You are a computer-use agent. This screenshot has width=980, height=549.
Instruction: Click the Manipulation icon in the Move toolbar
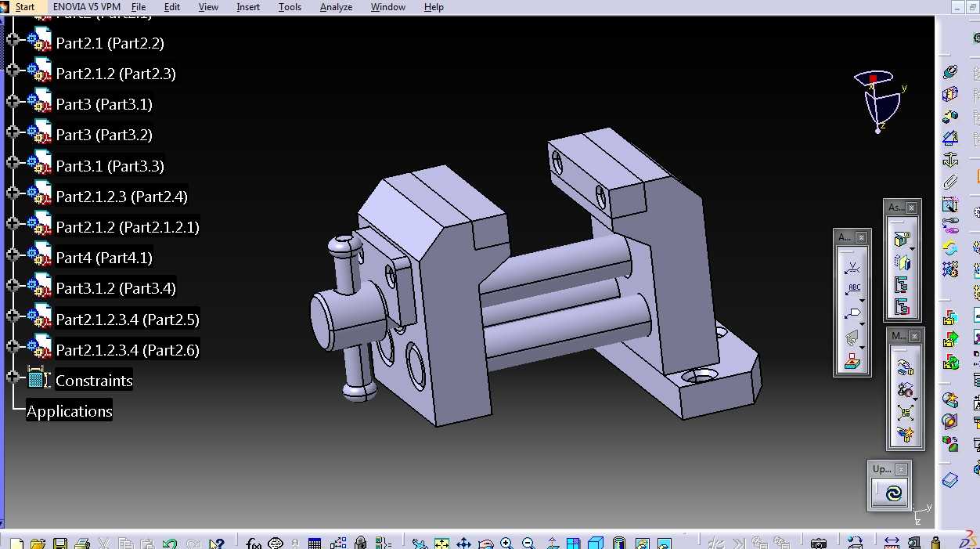click(x=906, y=367)
